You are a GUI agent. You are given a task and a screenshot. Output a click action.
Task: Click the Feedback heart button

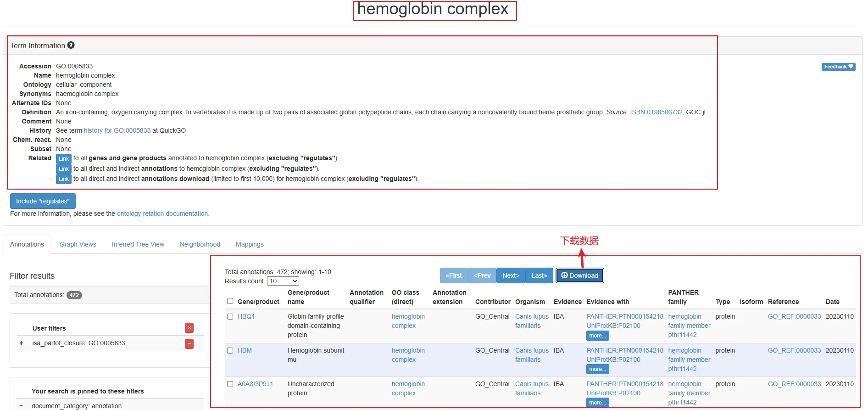[x=838, y=67]
